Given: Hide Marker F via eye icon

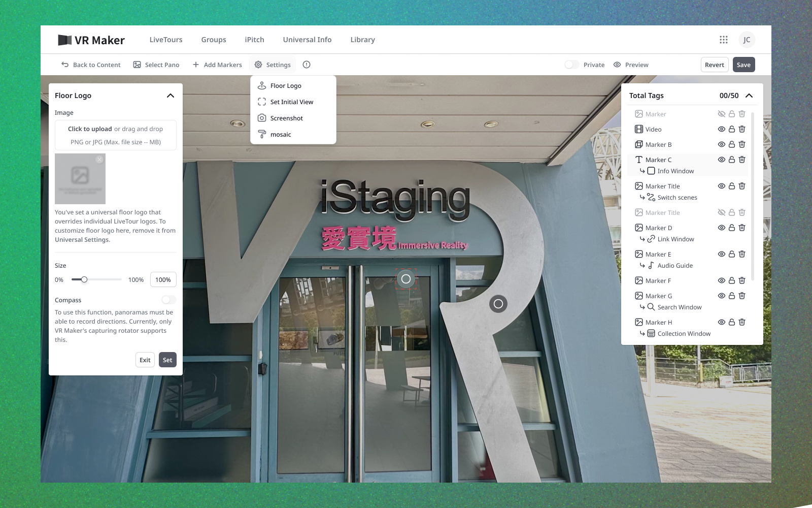Looking at the screenshot, I should coord(722,280).
